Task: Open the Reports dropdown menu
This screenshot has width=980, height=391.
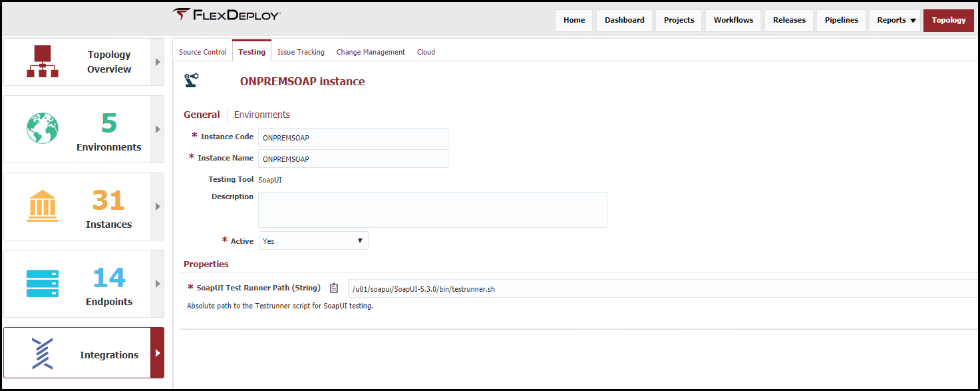Action: (x=896, y=20)
